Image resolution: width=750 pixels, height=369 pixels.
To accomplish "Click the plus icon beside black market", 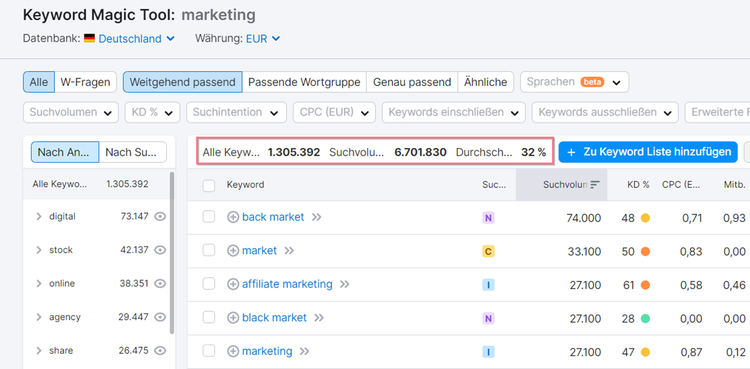I will coord(233,318).
